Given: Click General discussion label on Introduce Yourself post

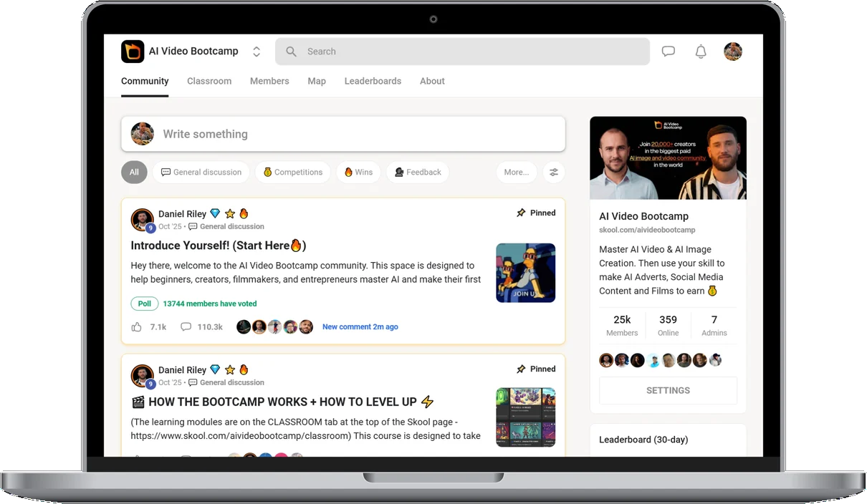Looking at the screenshot, I should click(x=231, y=226).
